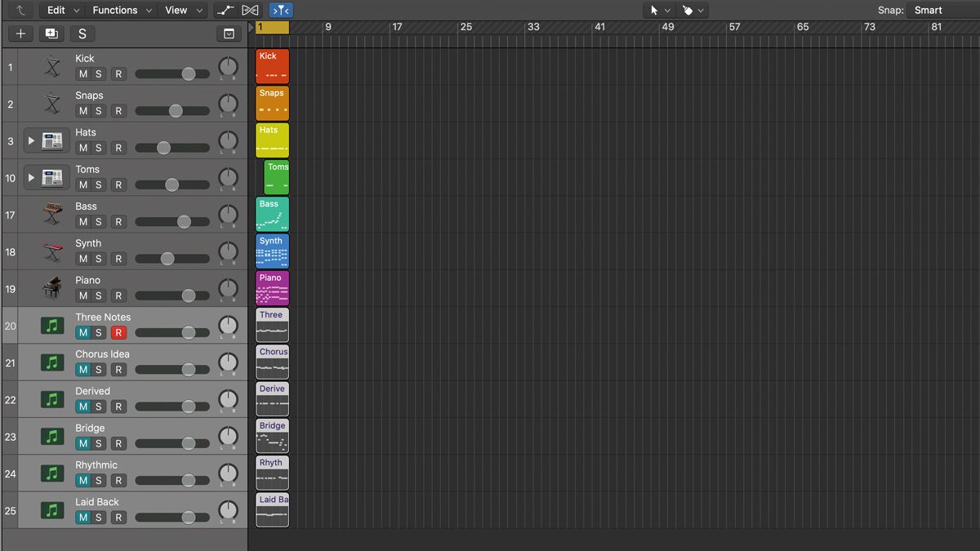Click the undo arrow icon in the toolbar
980x551 pixels.
tap(18, 10)
